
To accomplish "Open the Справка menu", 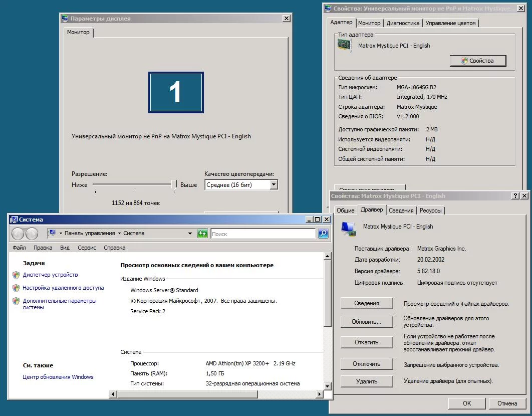I will click(115, 248).
